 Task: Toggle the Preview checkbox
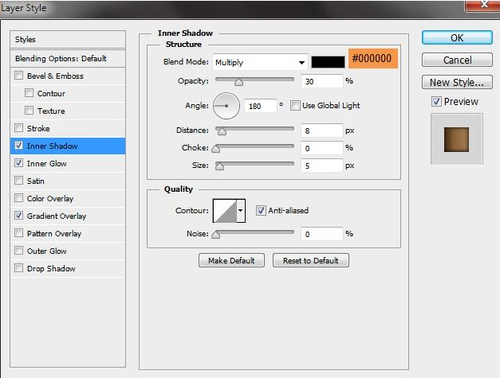click(x=436, y=101)
